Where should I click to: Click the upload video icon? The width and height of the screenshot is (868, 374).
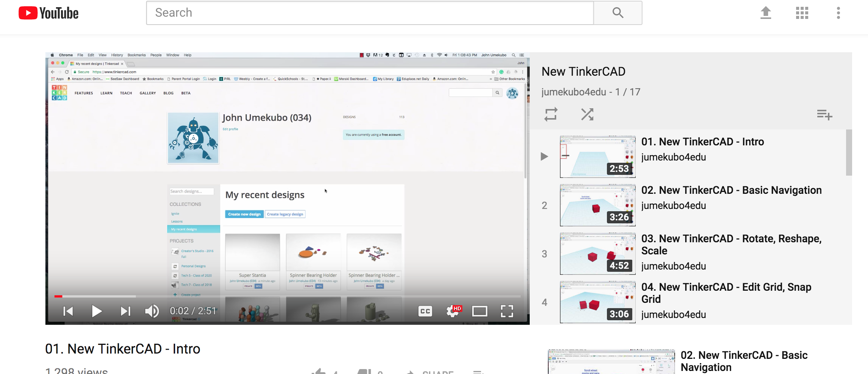[x=766, y=12]
